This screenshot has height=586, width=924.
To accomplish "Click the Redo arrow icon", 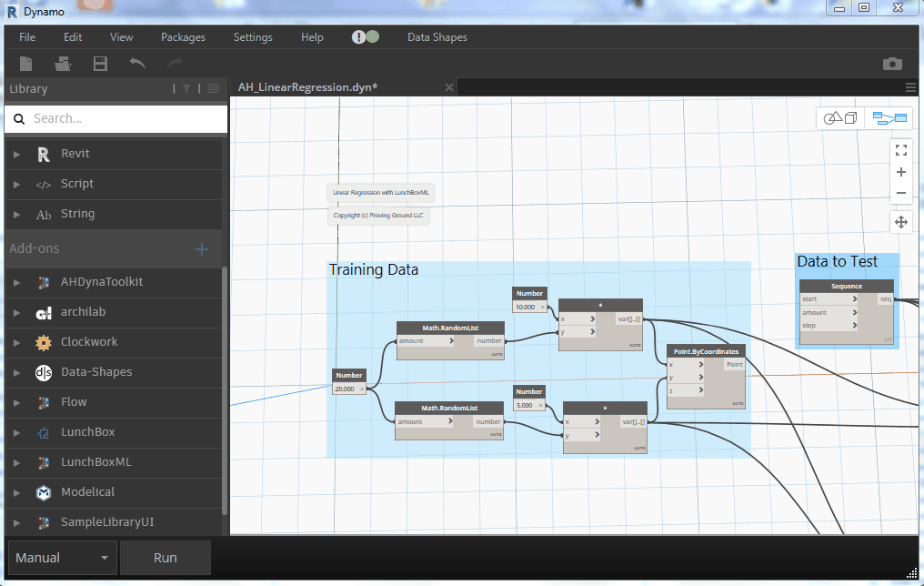I will tap(175, 63).
